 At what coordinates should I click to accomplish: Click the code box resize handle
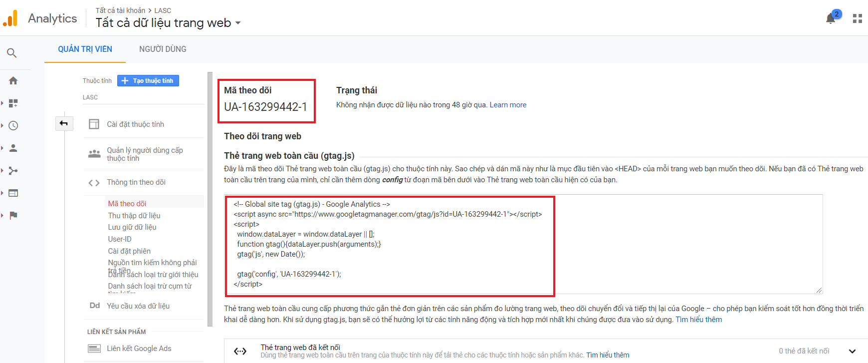pos(819,290)
